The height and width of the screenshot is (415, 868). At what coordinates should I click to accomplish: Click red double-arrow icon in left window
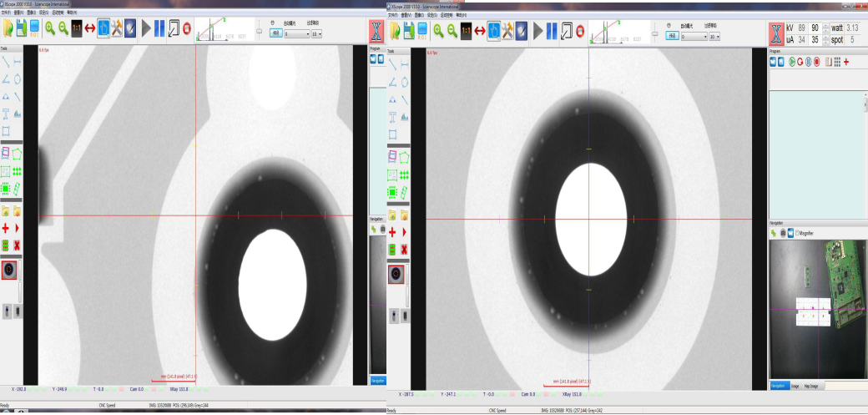pyautogui.click(x=89, y=29)
